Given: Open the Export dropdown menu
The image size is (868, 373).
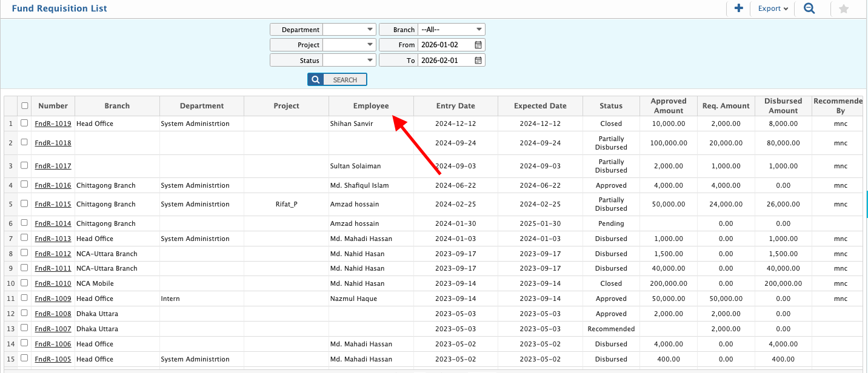Looking at the screenshot, I should coord(773,8).
